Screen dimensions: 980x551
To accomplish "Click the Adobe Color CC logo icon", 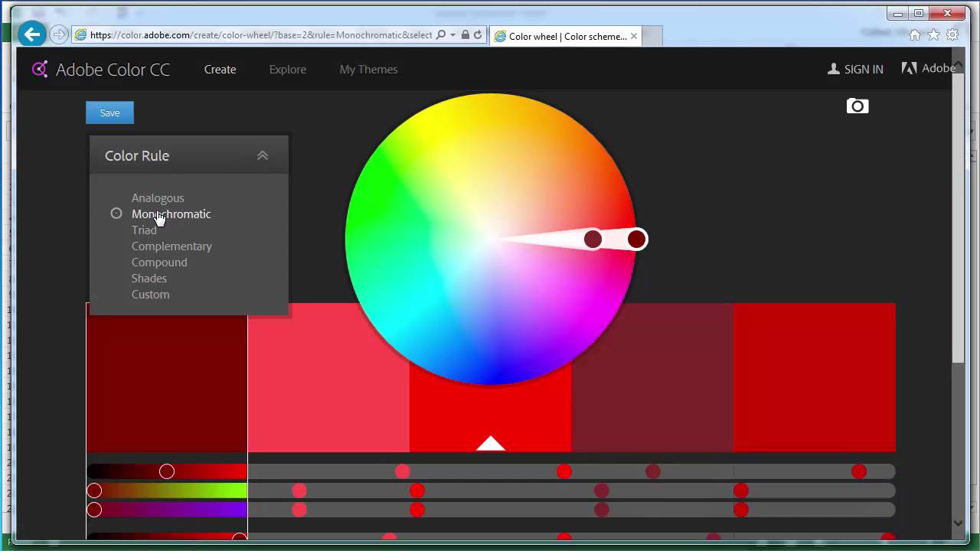I will click(x=40, y=69).
